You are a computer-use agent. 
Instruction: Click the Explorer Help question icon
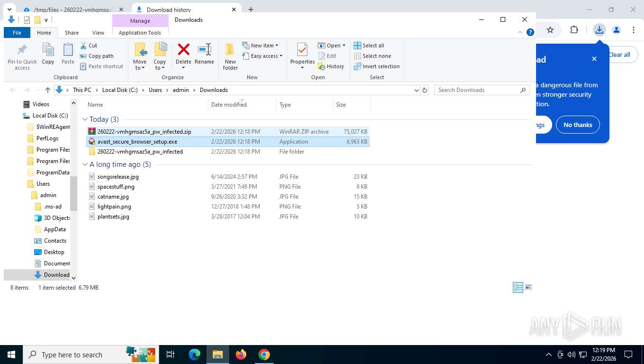(x=530, y=32)
